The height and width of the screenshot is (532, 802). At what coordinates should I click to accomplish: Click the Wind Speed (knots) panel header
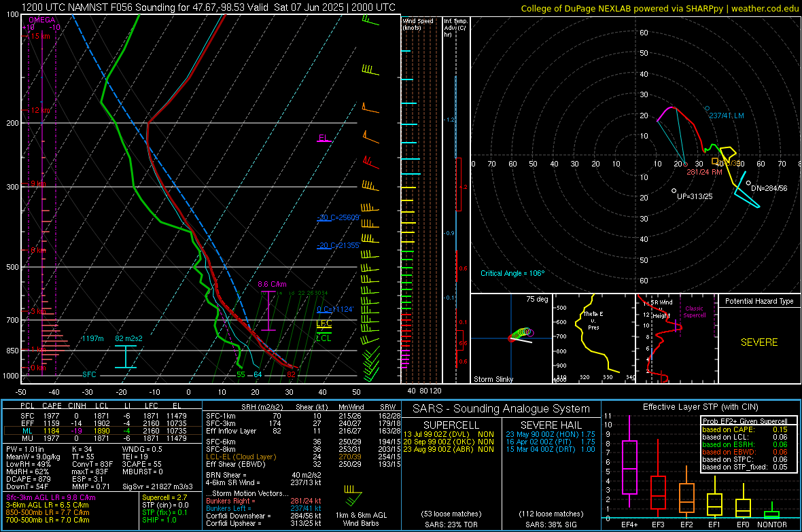pos(418,24)
